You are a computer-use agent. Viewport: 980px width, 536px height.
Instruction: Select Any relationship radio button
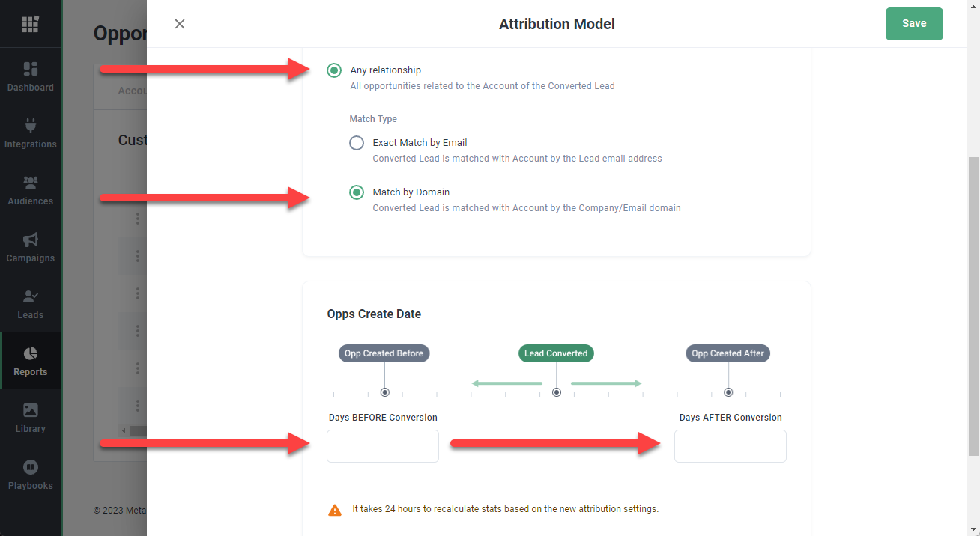334,70
